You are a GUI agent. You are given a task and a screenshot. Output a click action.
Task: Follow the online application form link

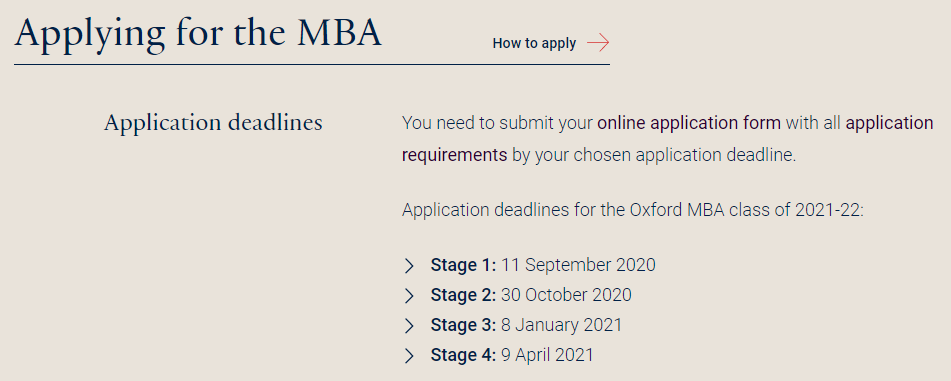[x=689, y=123]
